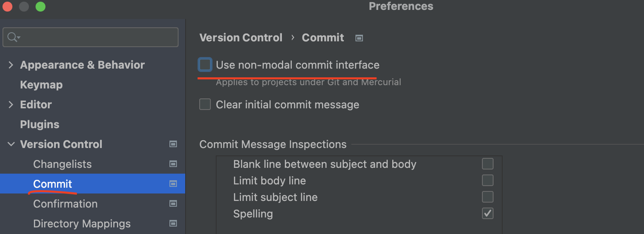Enable Use non-modal commit interface
The height and width of the screenshot is (234, 644).
(205, 65)
